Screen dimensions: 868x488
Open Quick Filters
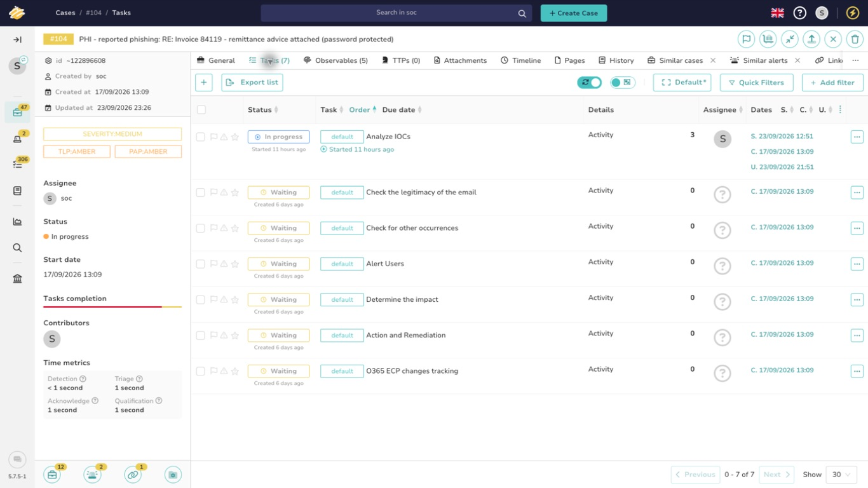(756, 83)
